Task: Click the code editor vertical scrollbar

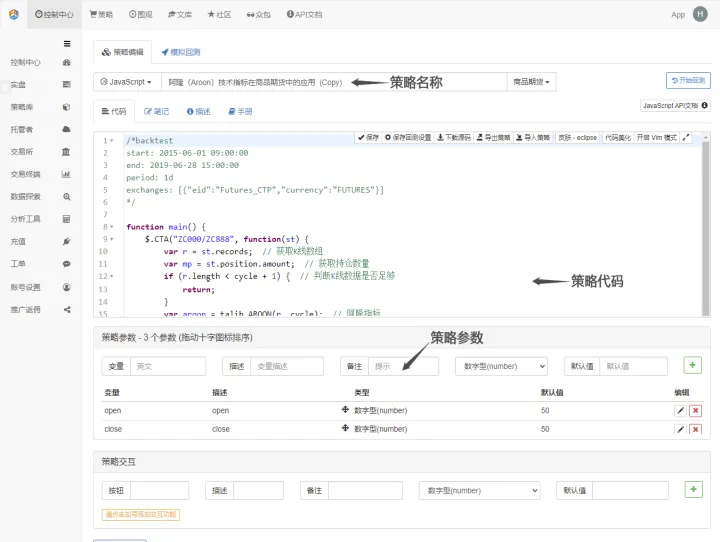Action: [706, 227]
